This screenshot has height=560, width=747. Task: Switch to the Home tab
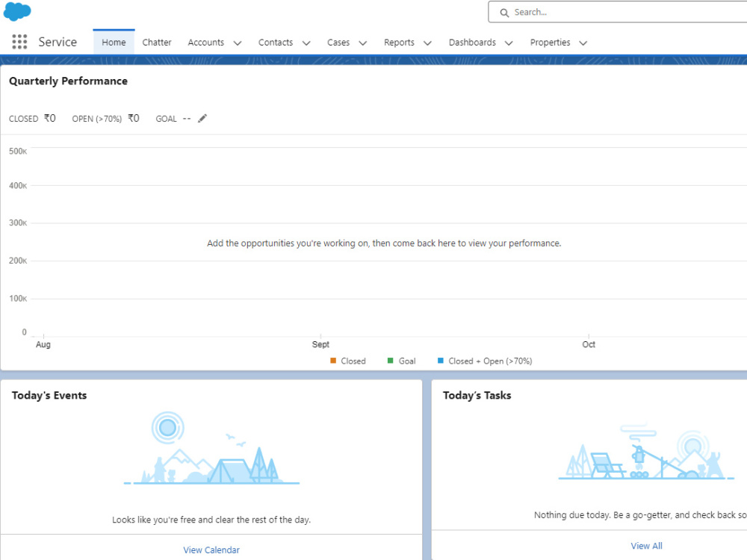point(114,43)
